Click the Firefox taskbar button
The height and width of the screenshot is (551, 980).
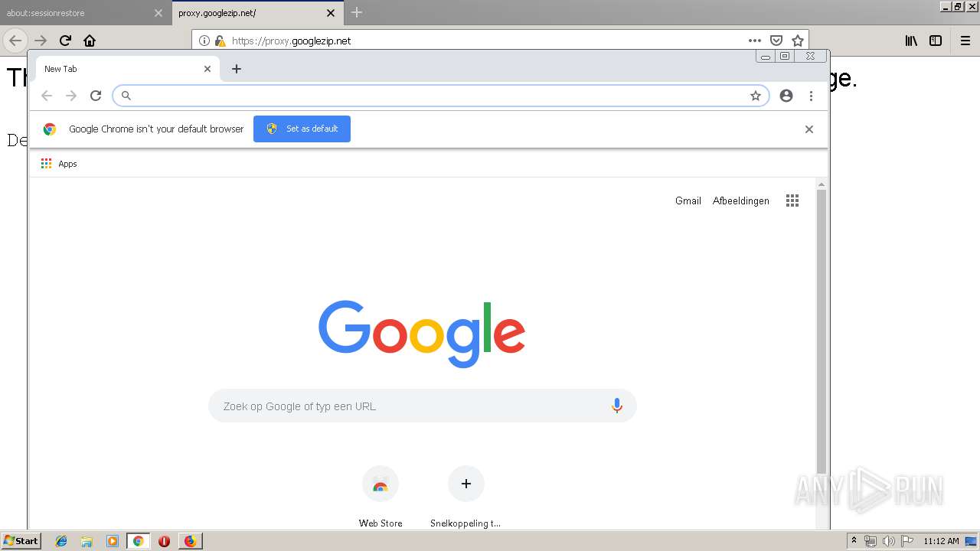click(190, 541)
